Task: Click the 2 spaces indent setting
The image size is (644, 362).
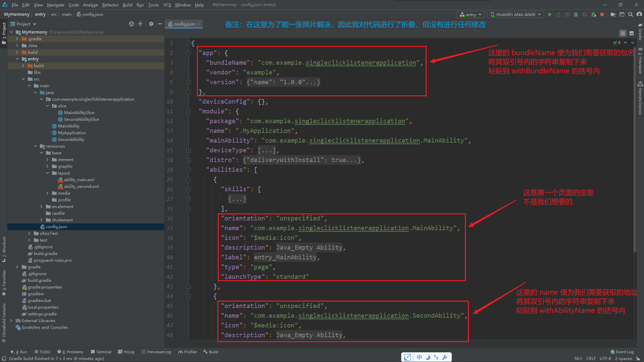Action: click(x=624, y=359)
